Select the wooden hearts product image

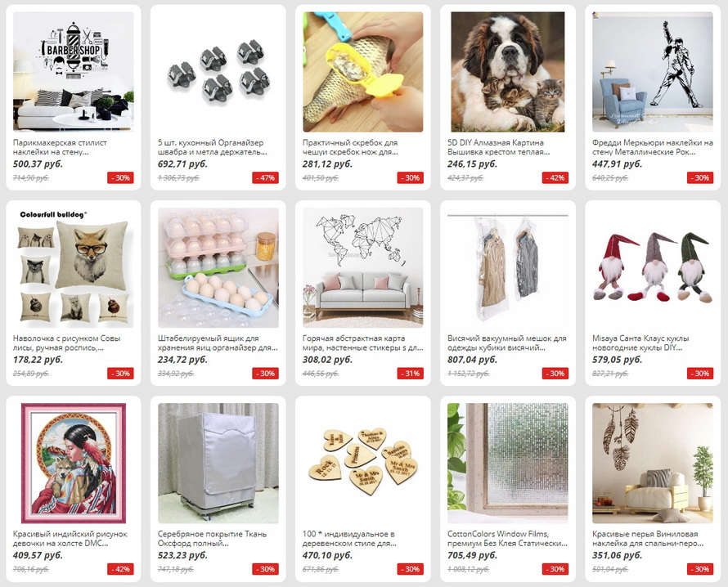click(363, 464)
